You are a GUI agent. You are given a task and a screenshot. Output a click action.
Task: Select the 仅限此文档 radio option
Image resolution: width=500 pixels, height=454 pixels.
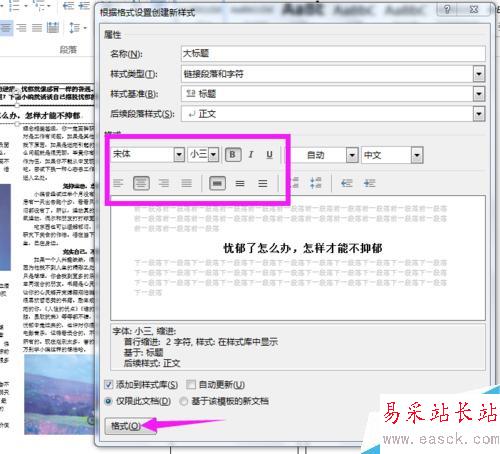click(x=108, y=401)
